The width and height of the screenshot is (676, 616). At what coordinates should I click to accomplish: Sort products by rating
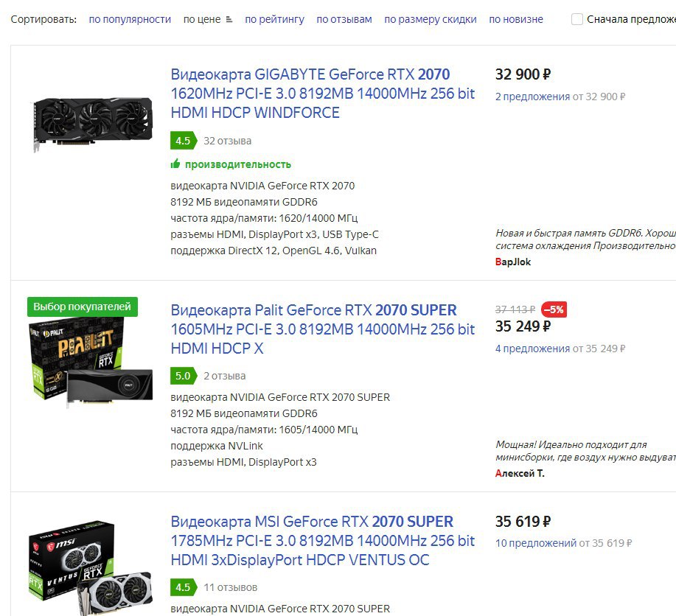(x=275, y=19)
